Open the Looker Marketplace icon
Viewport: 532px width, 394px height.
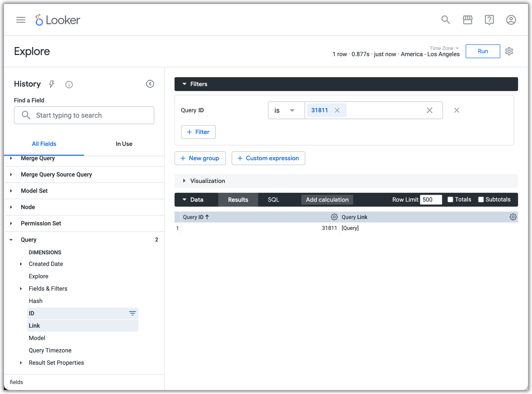coord(468,20)
